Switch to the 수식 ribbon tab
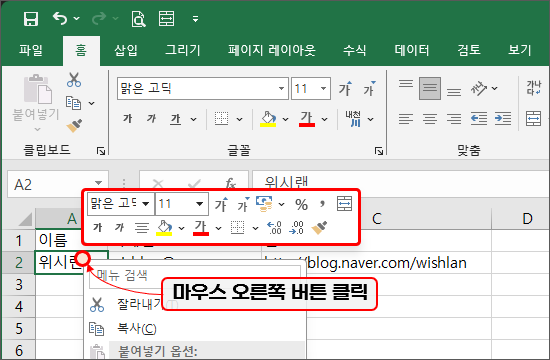This screenshot has width=550, height=360. [x=354, y=50]
